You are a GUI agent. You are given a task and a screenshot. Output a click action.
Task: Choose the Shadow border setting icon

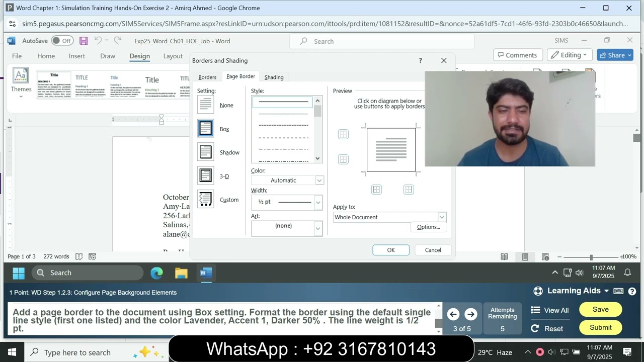click(205, 152)
